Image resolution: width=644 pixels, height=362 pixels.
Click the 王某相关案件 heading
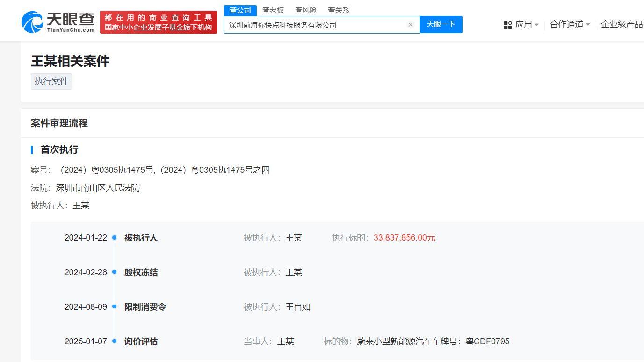tap(70, 61)
